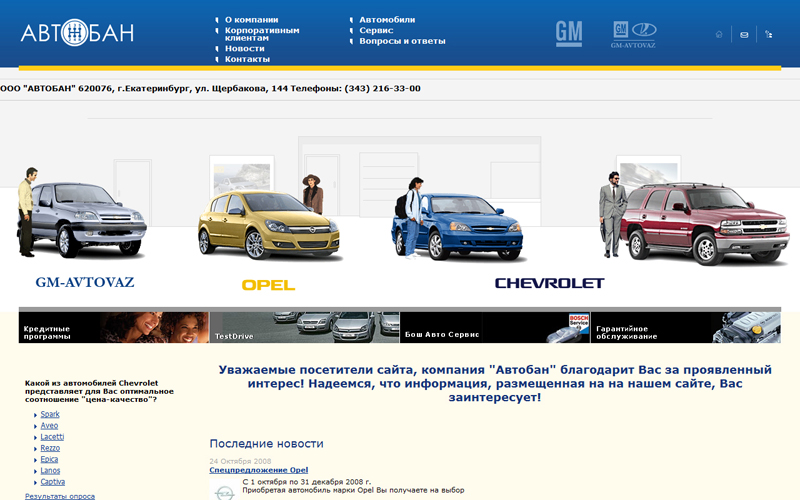Open 'Бош Авто Сервис' banner
The width and height of the screenshot is (800, 500).
(x=495, y=327)
